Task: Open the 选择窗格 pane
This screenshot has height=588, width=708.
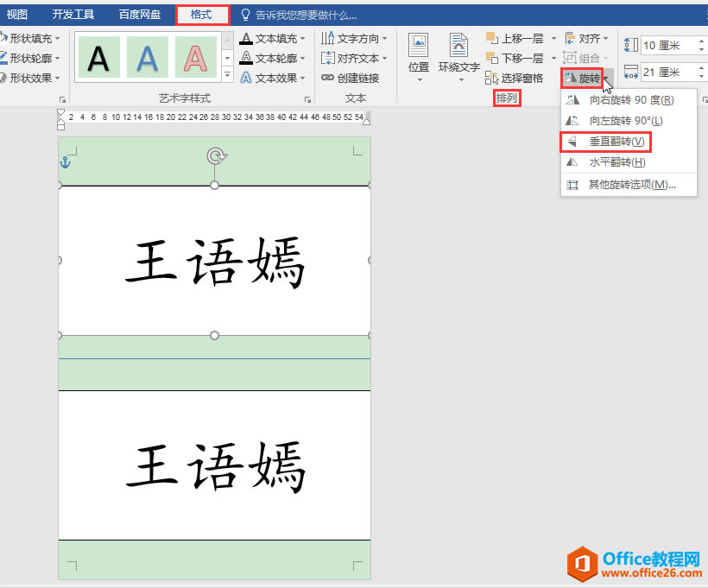Action: click(x=515, y=78)
